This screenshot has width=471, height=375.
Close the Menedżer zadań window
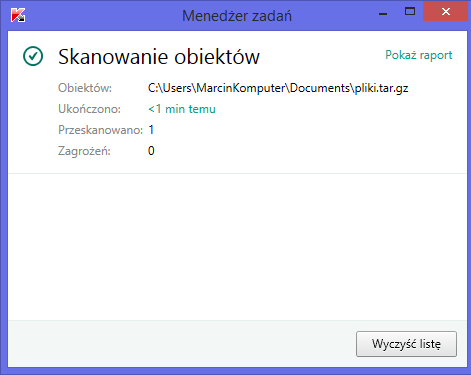446,12
